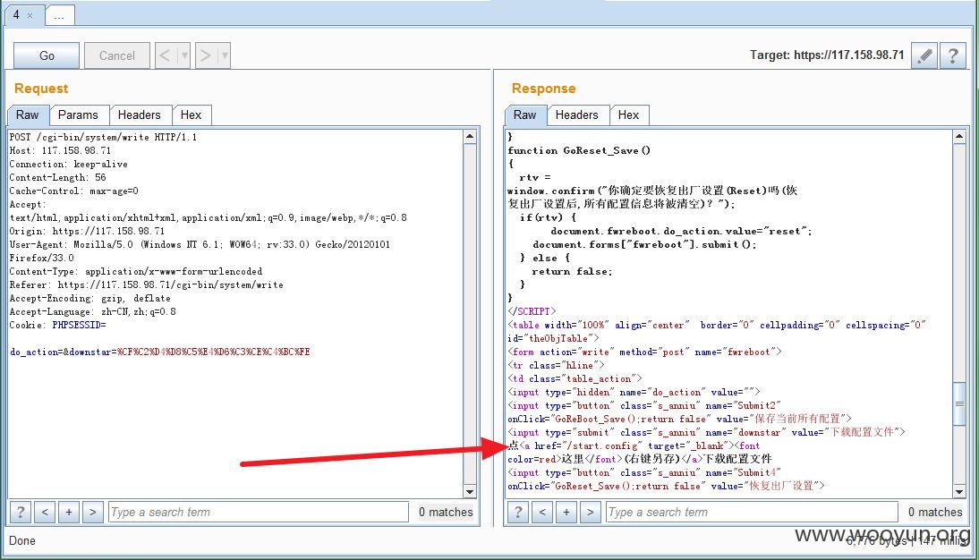Switch to Request Hex tab
This screenshot has height=560, width=979.
[191, 115]
